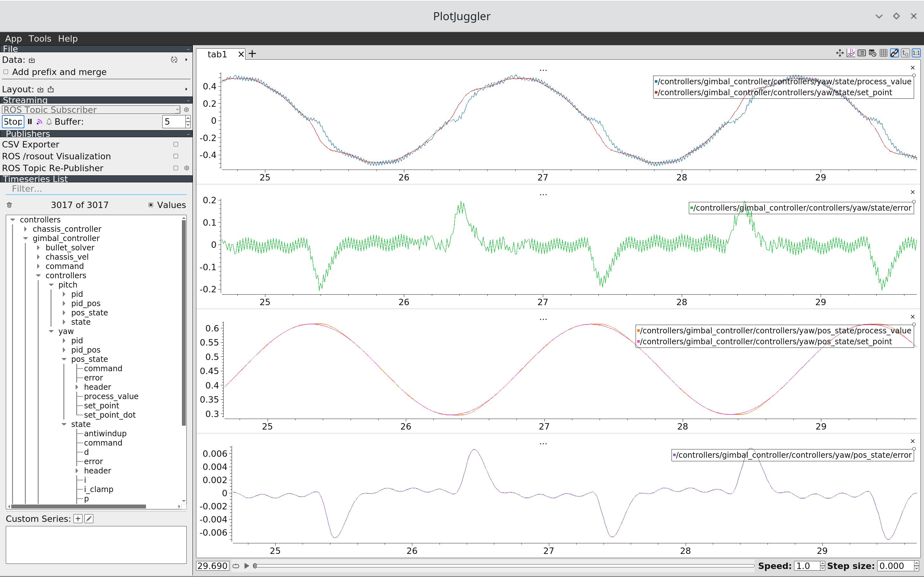The height and width of the screenshot is (577, 924).
Task: Enable ROS Topic Re-Publisher
Action: coord(175,168)
